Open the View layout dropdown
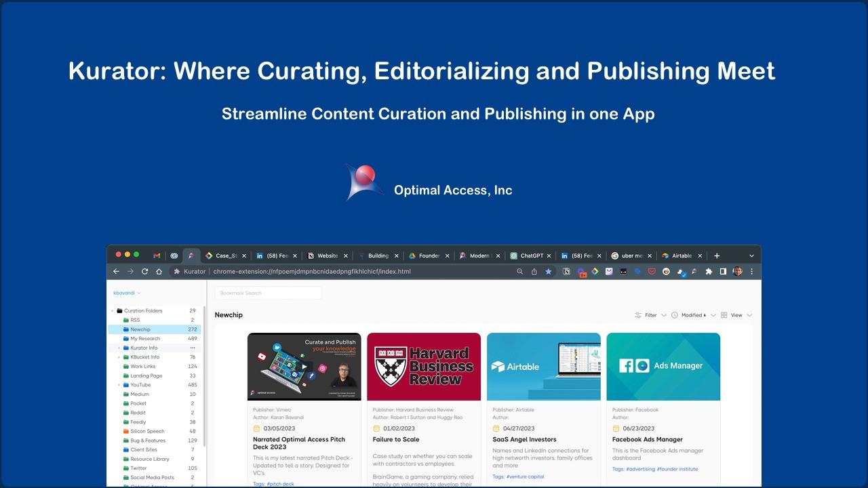Image resolution: width=868 pixels, height=488 pixels. pos(736,315)
